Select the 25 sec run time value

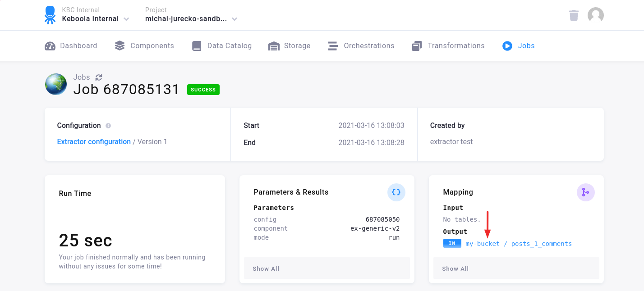[86, 241]
